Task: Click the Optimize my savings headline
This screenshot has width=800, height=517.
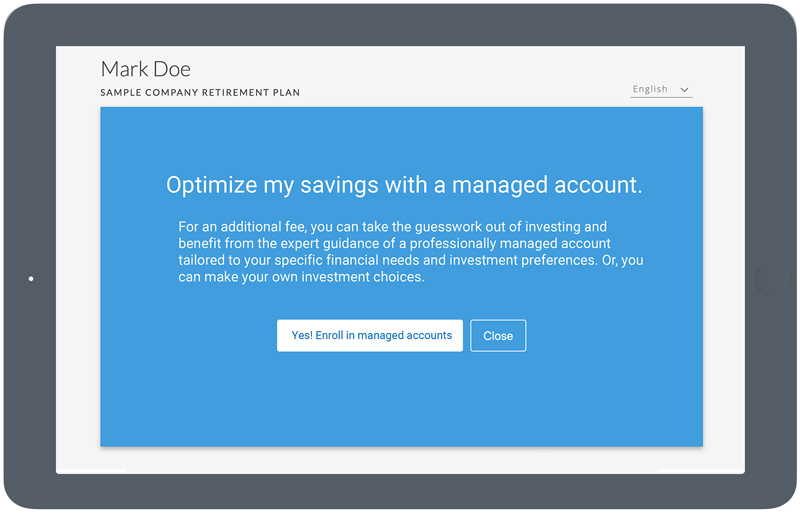Action: point(404,185)
